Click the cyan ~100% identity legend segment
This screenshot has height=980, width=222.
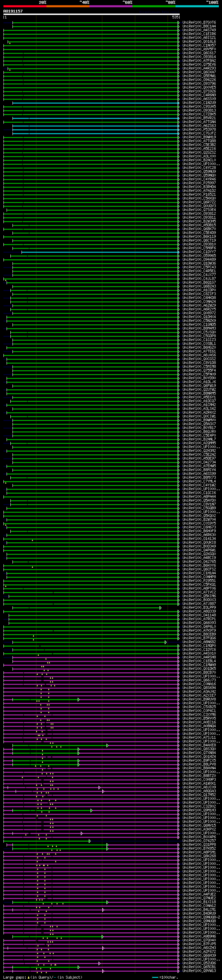(197, 6)
